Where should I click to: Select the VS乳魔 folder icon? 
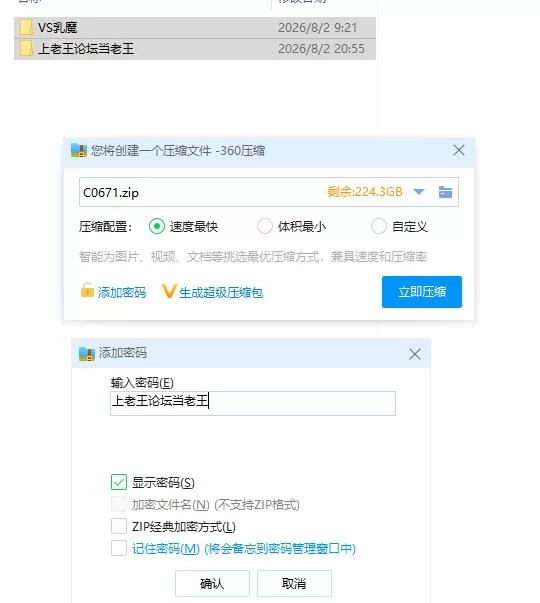pos(26,28)
